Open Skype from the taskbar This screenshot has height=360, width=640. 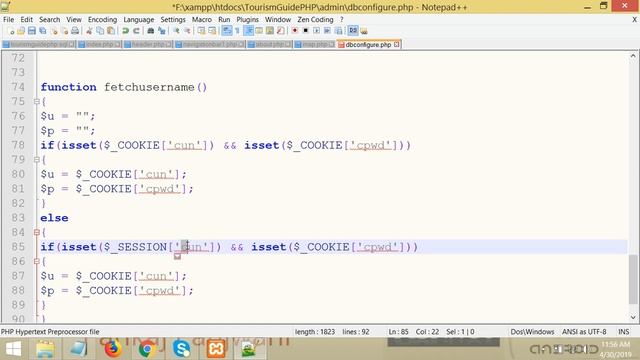point(181,349)
